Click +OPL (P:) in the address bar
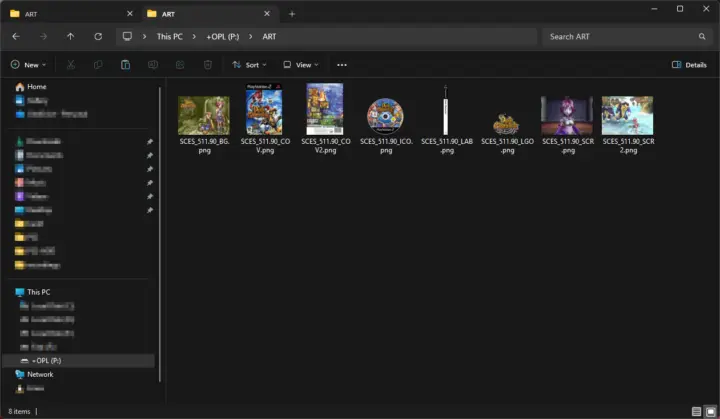Image resolution: width=720 pixels, height=419 pixels. click(223, 36)
